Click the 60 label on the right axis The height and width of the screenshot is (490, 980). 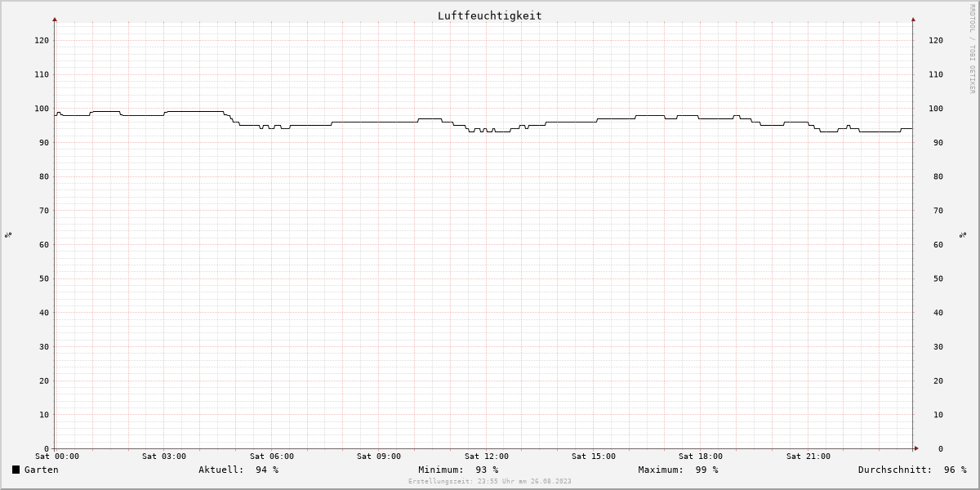point(938,244)
